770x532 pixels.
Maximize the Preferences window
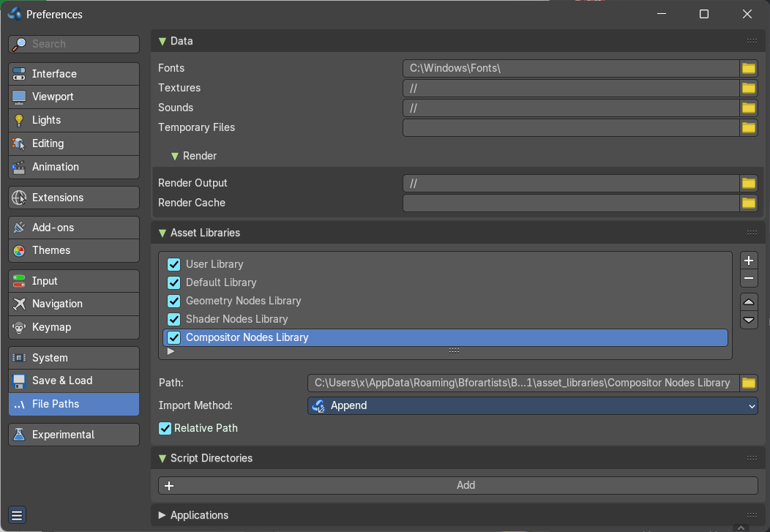point(703,14)
